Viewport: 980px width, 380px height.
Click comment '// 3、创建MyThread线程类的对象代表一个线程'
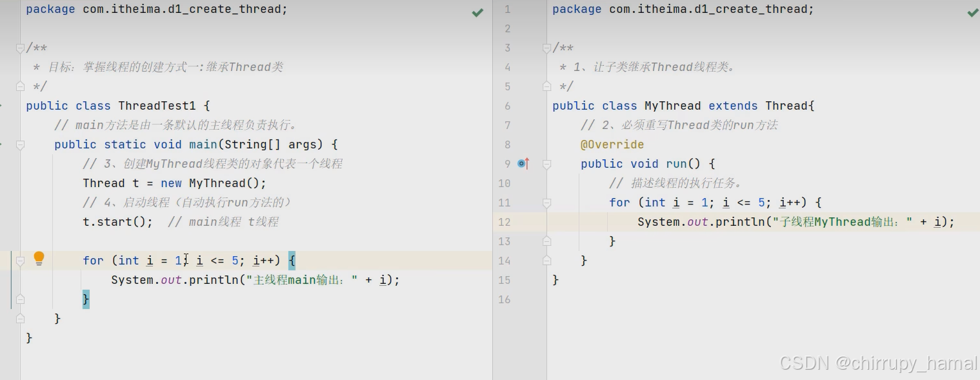pos(212,164)
